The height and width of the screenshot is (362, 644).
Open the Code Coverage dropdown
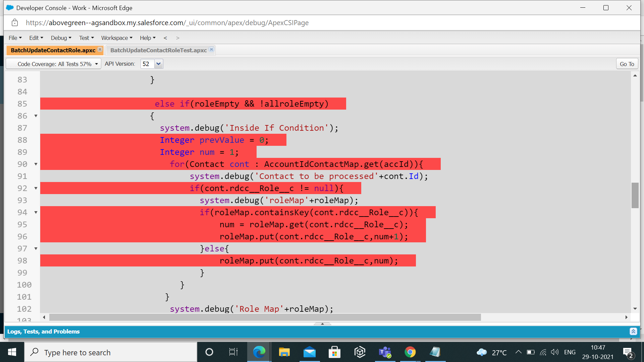pos(54,64)
